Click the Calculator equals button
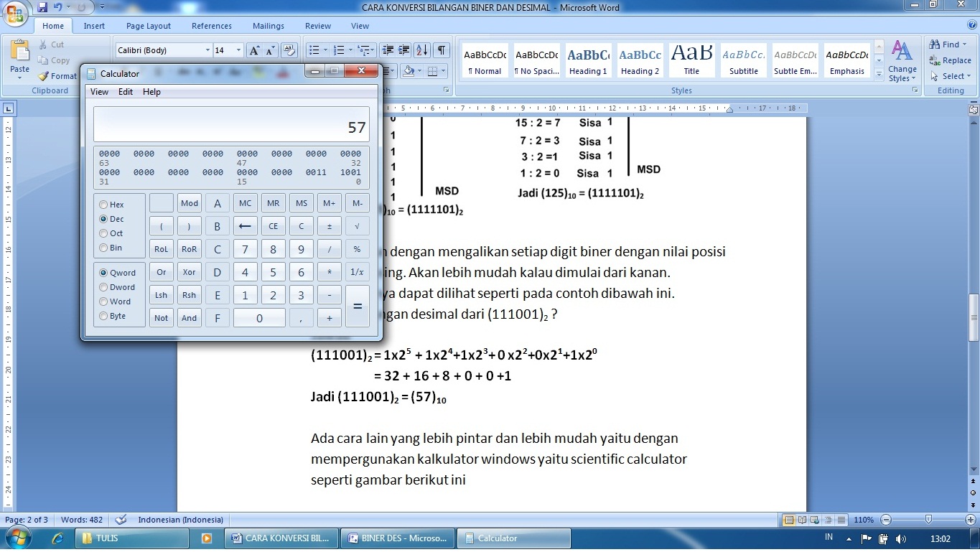The image size is (980, 552). point(358,307)
